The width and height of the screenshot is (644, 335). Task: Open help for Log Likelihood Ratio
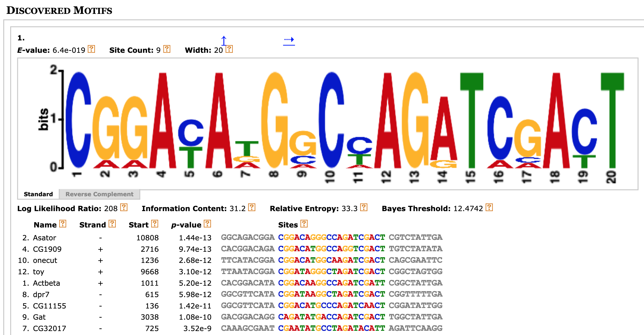pyautogui.click(x=124, y=207)
